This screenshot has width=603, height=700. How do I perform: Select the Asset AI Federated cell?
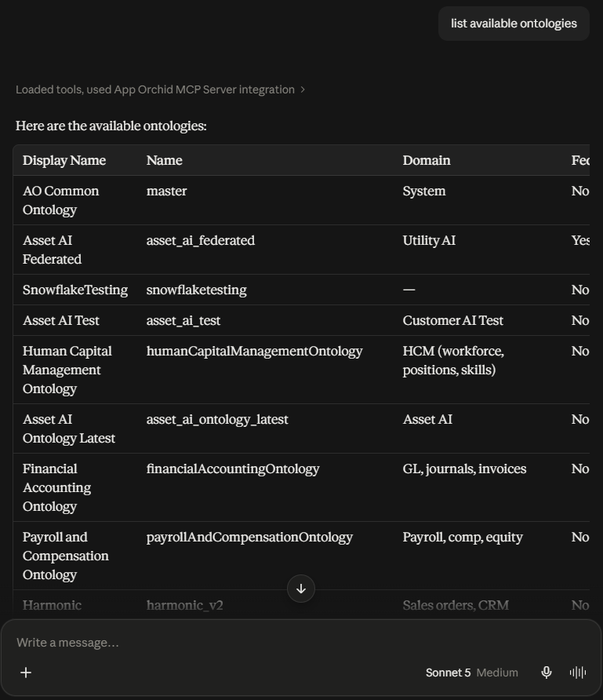pos(53,250)
